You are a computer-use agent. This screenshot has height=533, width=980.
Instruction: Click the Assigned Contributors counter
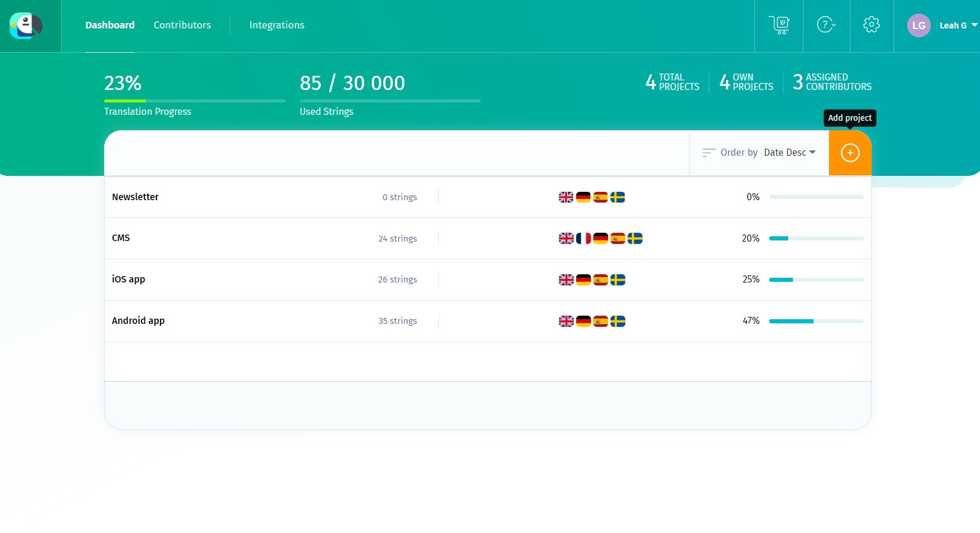tap(832, 82)
